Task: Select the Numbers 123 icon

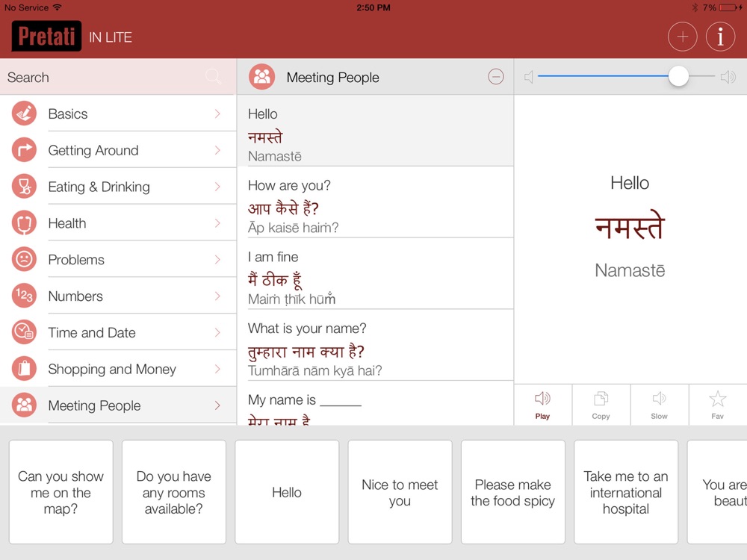Action: pyautogui.click(x=24, y=296)
